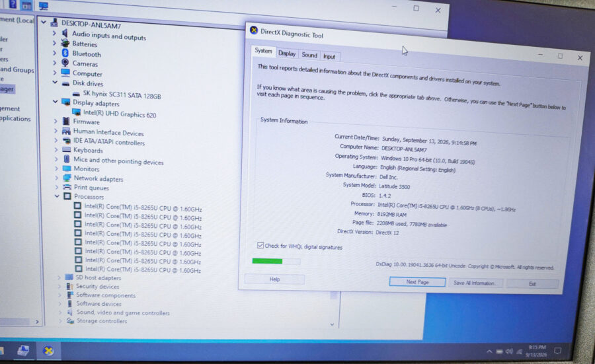Click the right arrow of left pane scrollbar
Viewport: 595px width, 364px height.
tap(37, 322)
